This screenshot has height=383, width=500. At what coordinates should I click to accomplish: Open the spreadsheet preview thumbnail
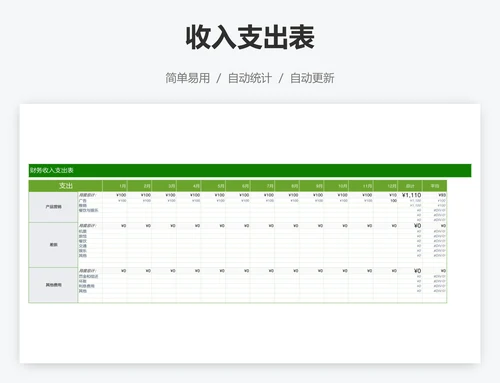(250, 233)
